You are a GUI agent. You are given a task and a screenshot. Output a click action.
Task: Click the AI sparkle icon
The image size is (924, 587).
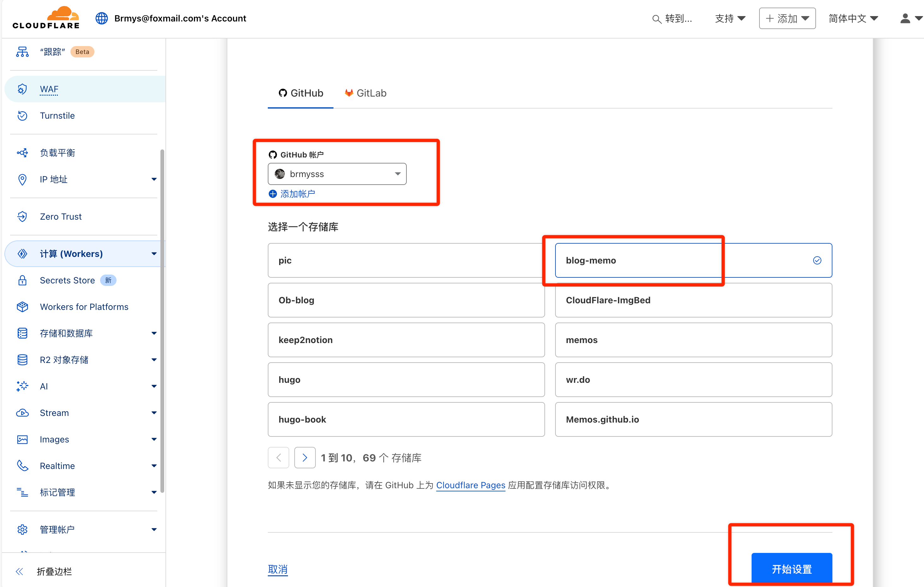pos(22,386)
